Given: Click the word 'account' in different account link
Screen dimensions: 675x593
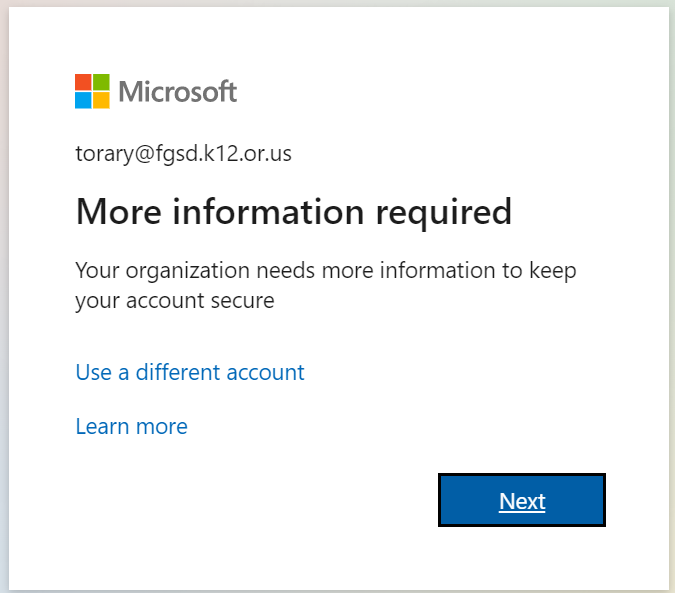Looking at the screenshot, I should pyautogui.click(x=266, y=373).
